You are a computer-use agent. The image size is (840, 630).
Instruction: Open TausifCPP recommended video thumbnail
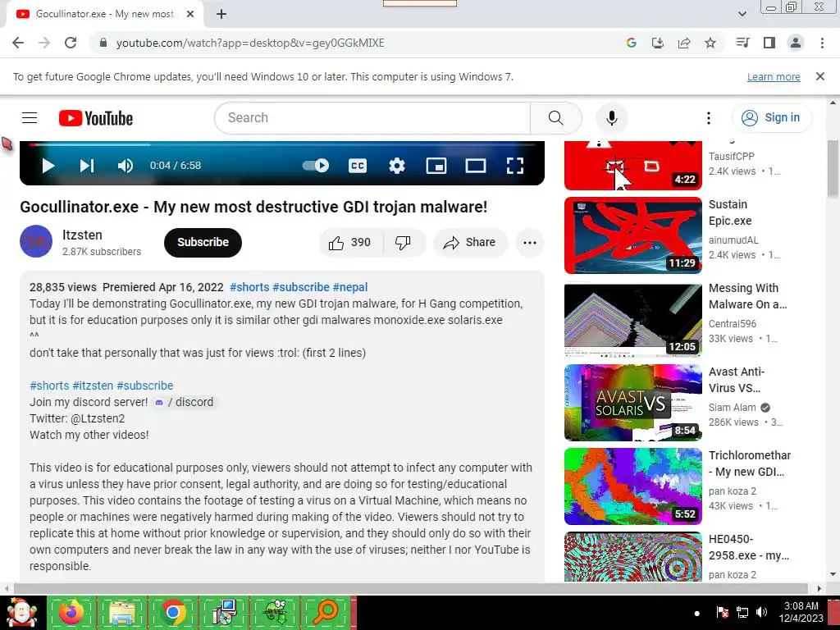(x=632, y=166)
